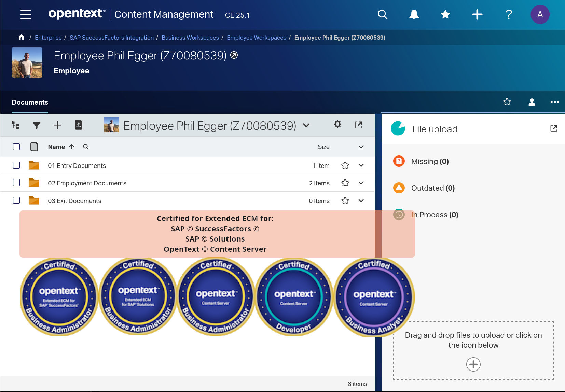The image size is (565, 392).
Task: Switch to the Documents tab
Action: point(30,102)
